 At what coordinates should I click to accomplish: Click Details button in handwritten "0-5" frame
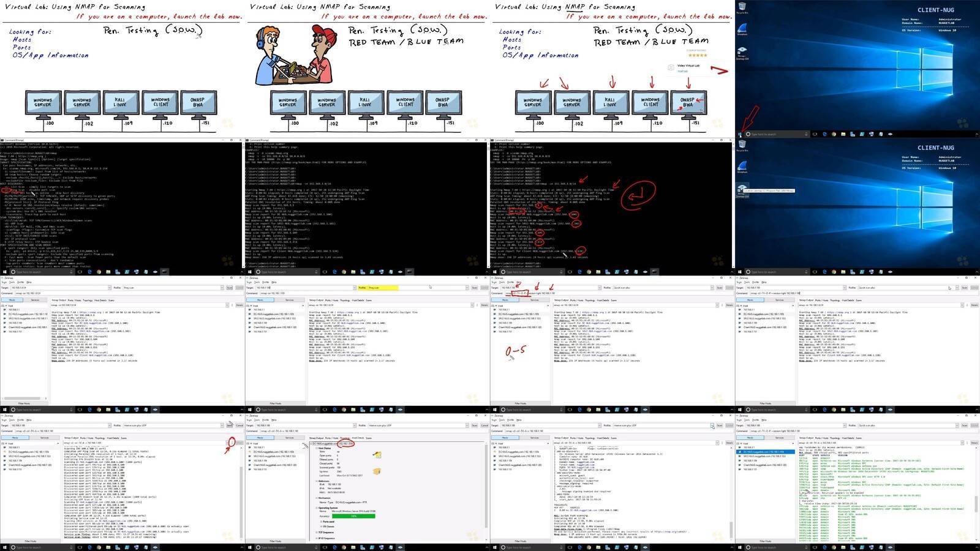tap(729, 305)
